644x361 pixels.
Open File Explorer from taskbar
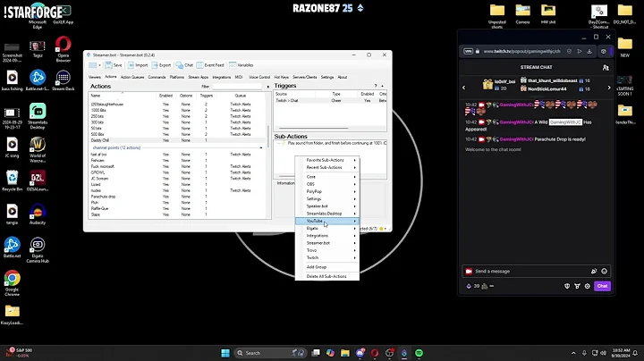pos(345,353)
